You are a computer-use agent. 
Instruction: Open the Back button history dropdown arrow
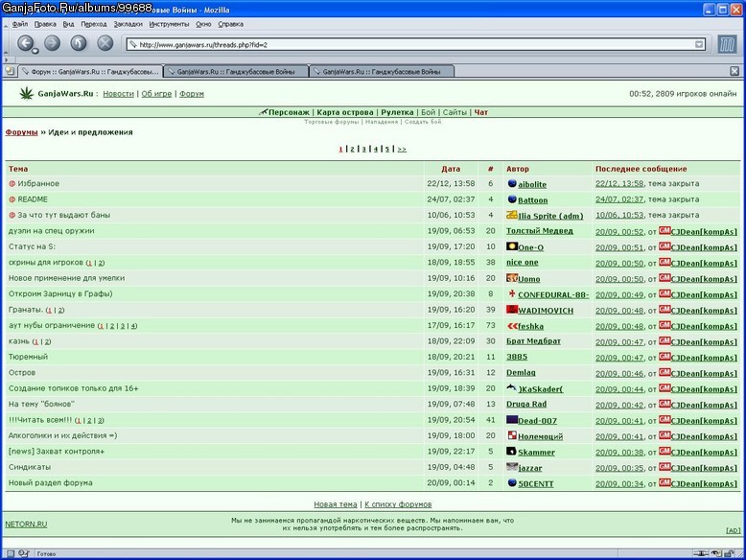click(x=35, y=51)
